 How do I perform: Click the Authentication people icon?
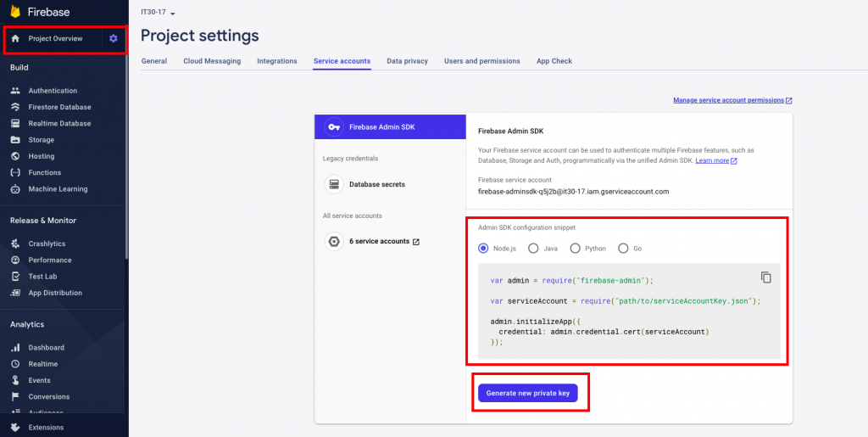coord(15,91)
